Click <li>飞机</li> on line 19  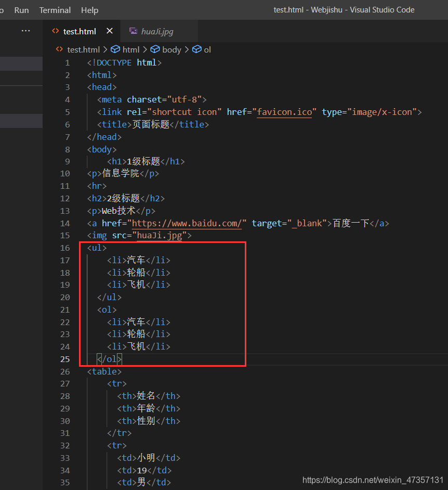139,285
